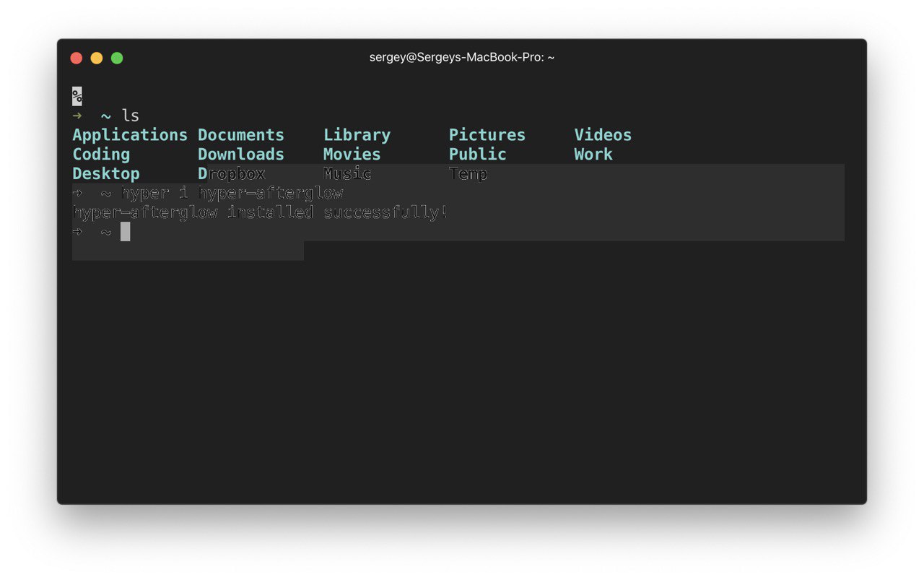The height and width of the screenshot is (580, 924).
Task: Maximize window using the green button
Action: (117, 58)
